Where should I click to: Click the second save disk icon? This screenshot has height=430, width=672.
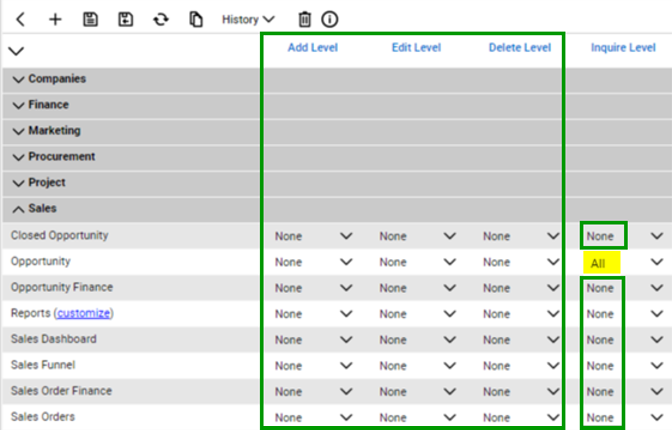tap(125, 19)
